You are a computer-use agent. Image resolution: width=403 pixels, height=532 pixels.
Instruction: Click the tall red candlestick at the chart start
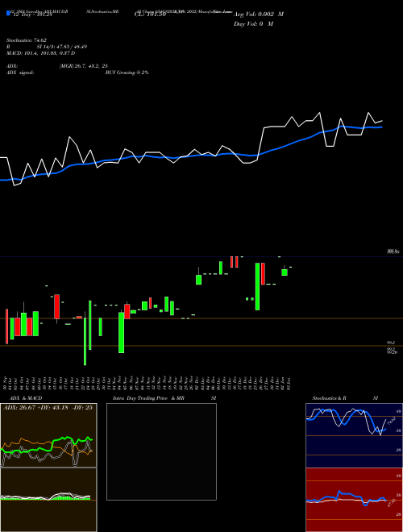[x=6, y=326]
